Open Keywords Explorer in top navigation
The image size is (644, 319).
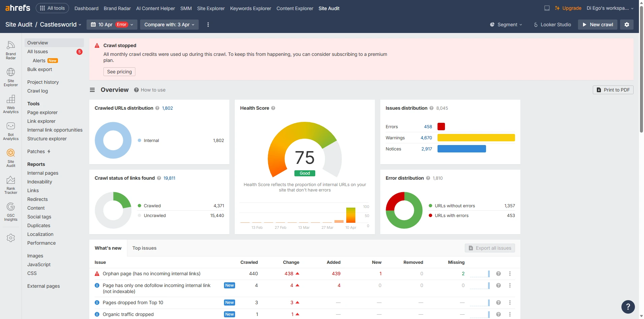[251, 8]
